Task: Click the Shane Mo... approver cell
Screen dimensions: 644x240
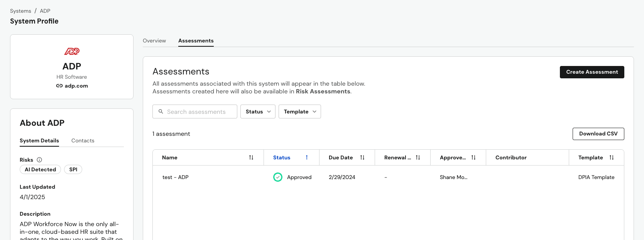Action: pos(453,177)
